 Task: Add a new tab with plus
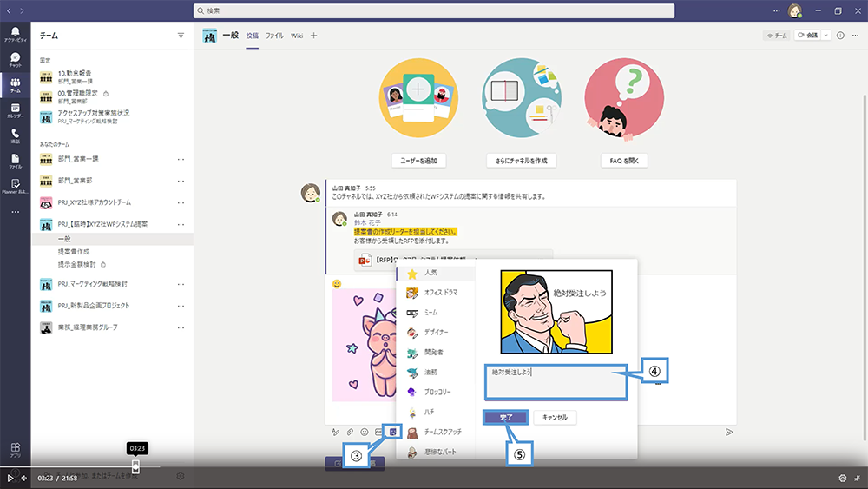[314, 36]
